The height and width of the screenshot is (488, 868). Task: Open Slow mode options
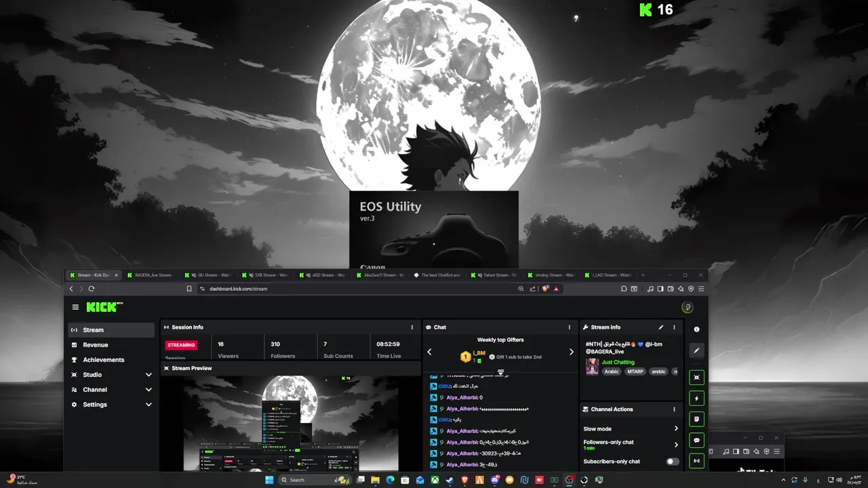[x=631, y=429]
